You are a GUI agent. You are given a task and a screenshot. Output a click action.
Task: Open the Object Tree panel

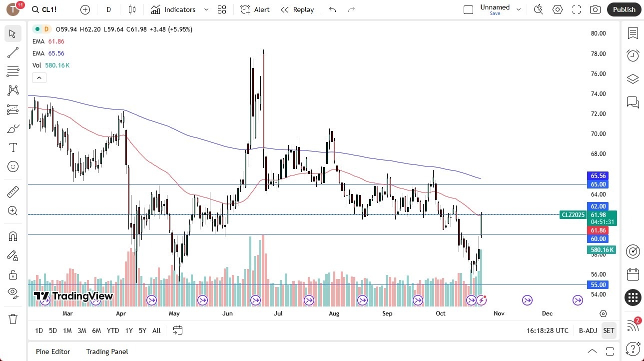point(633,78)
